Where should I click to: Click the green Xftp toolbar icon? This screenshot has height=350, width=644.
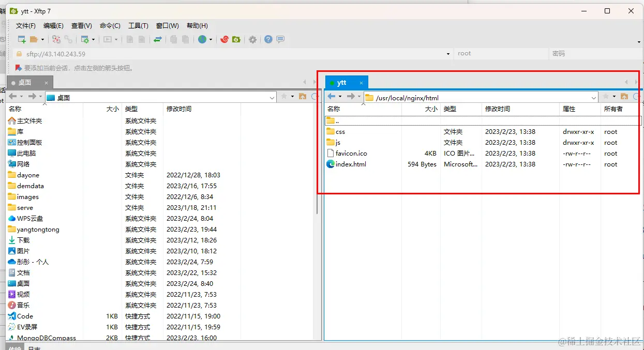(236, 39)
